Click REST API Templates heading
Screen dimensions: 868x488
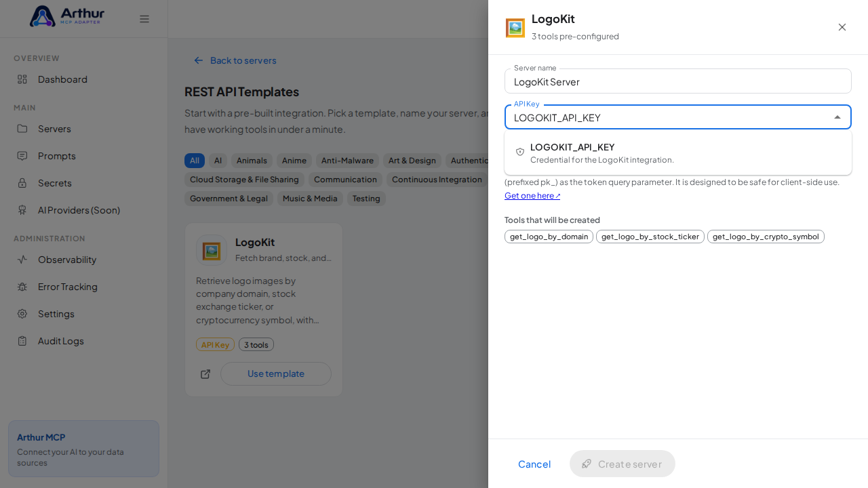(241, 91)
